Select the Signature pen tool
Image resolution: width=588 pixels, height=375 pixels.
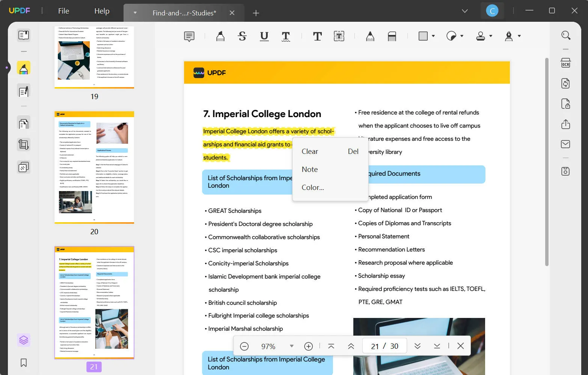509,36
